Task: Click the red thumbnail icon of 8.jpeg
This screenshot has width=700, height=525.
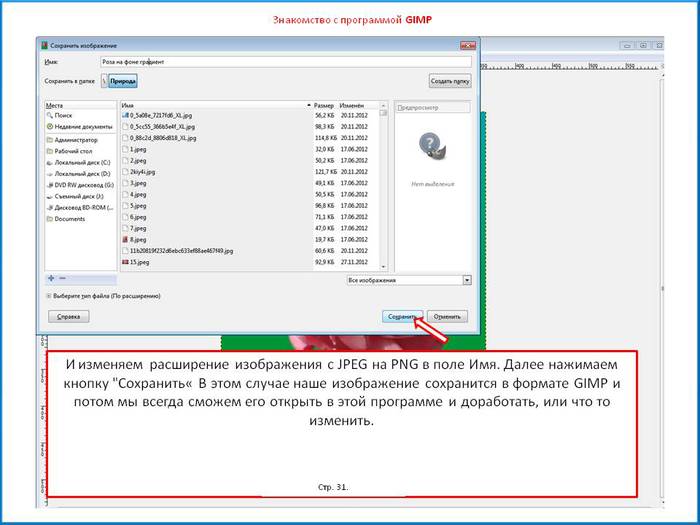Action: coord(125,240)
